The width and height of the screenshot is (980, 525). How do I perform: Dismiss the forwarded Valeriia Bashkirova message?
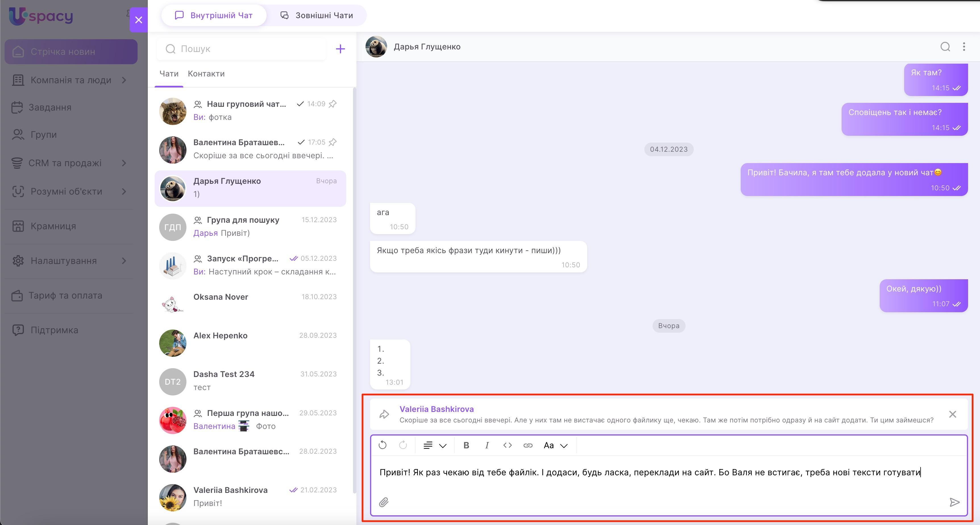(952, 414)
